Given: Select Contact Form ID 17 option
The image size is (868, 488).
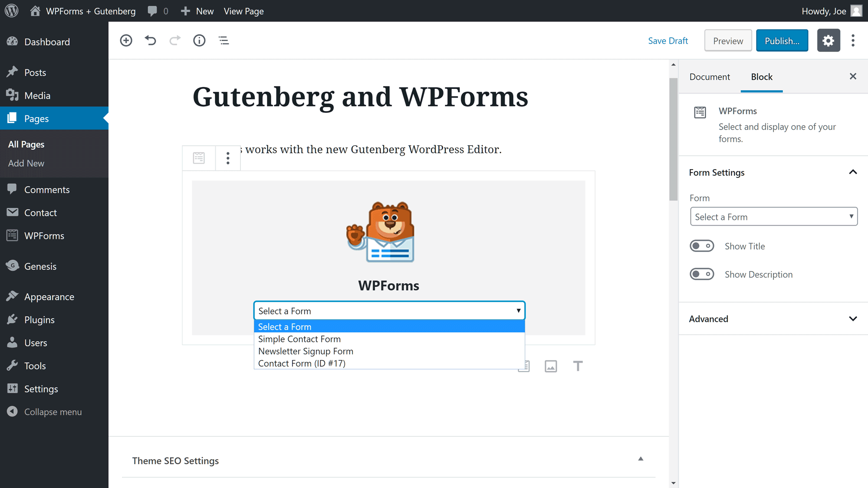Looking at the screenshot, I should [x=301, y=363].
